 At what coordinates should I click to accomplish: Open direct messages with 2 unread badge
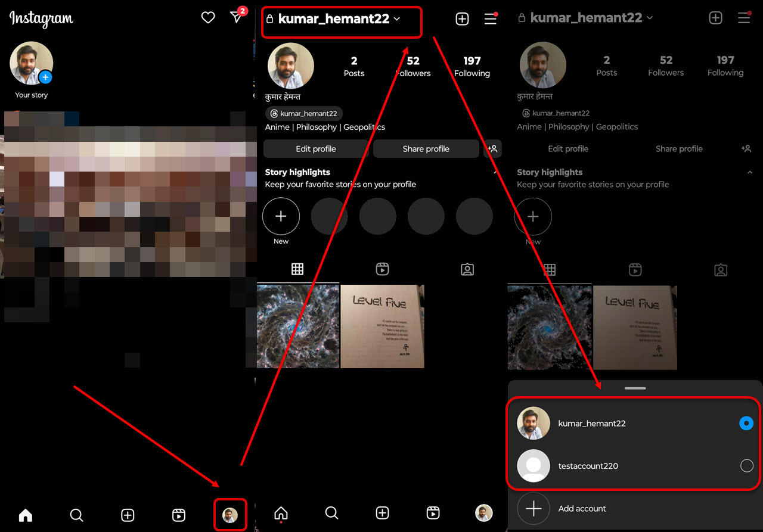click(238, 16)
